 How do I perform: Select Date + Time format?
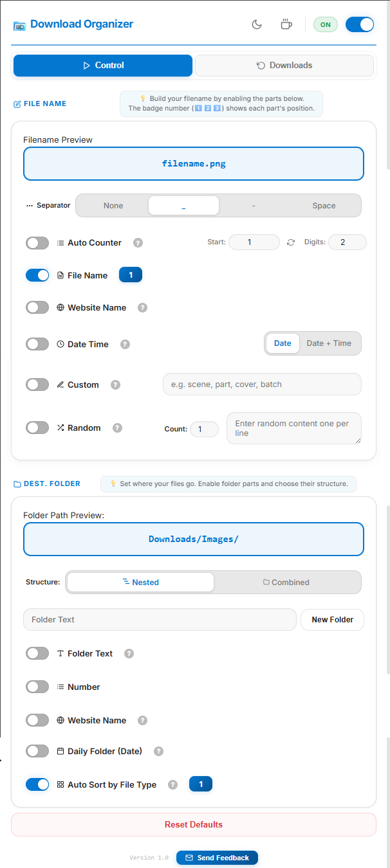point(329,343)
